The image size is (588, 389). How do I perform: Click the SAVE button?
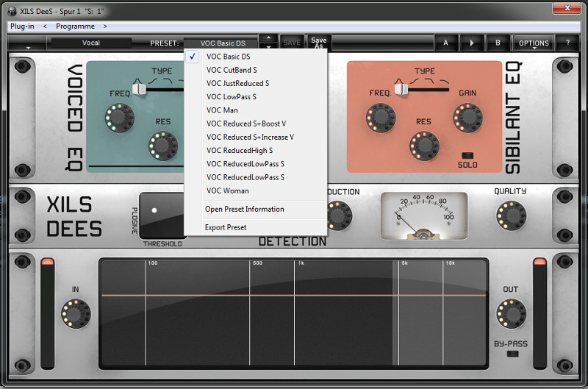[x=291, y=43]
